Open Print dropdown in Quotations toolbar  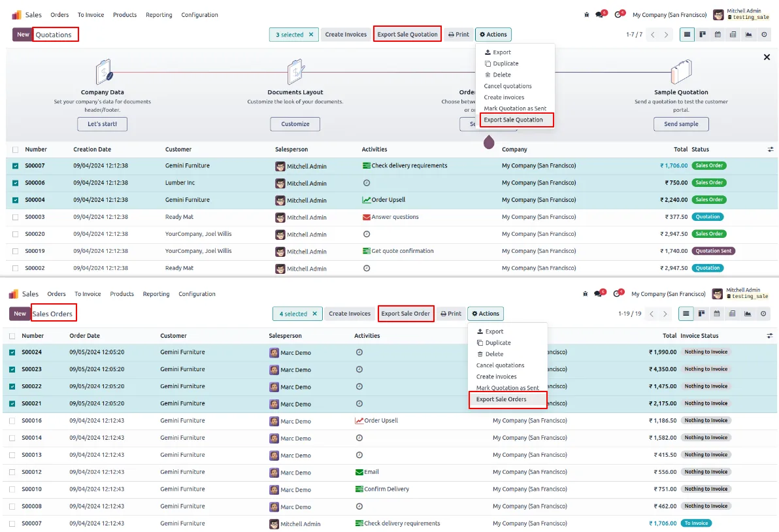459,34
